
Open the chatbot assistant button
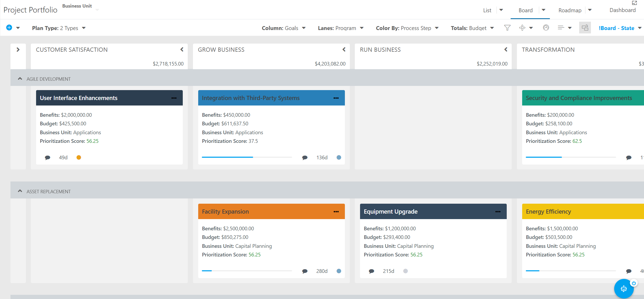[624, 289]
